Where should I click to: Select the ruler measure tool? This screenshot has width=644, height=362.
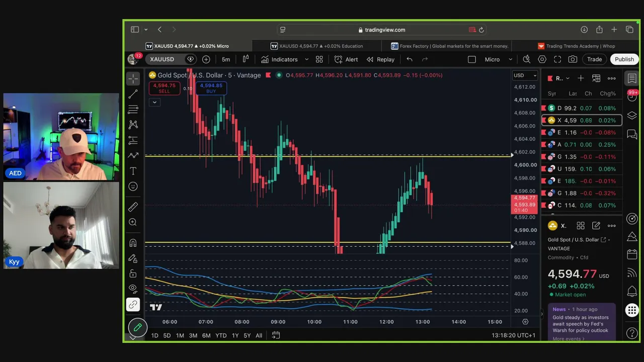pos(133,207)
